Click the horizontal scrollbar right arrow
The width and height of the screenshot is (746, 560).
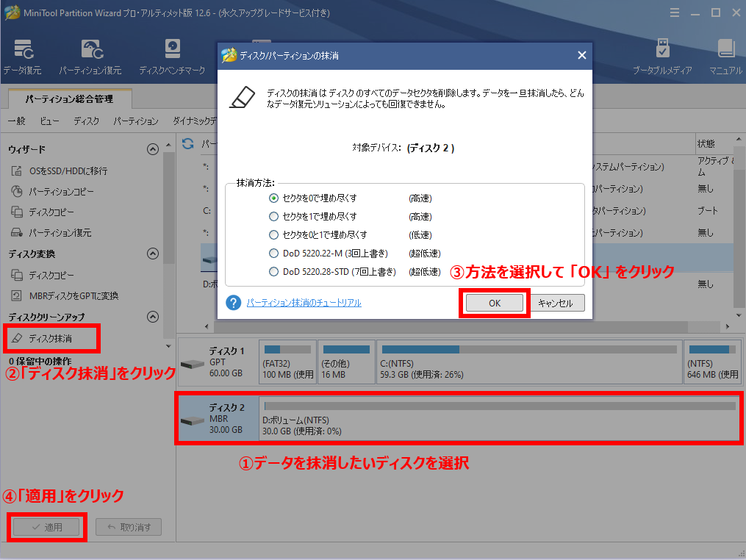click(728, 326)
